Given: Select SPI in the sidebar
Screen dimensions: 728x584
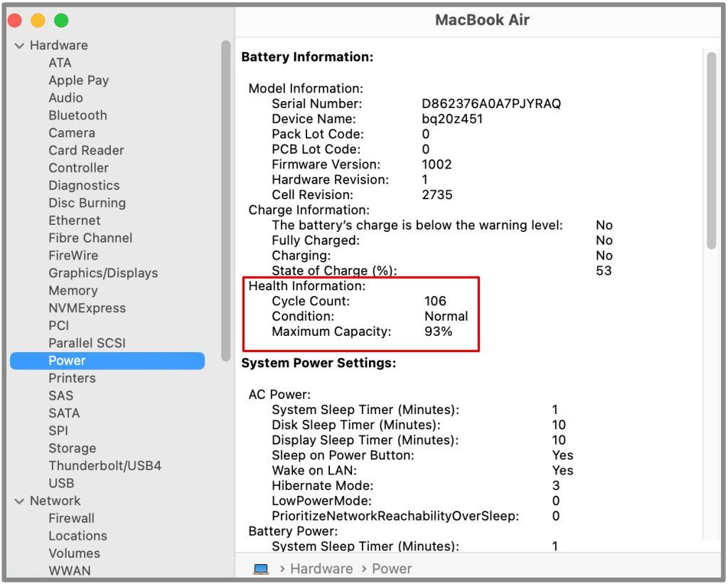Looking at the screenshot, I should pyautogui.click(x=58, y=430).
